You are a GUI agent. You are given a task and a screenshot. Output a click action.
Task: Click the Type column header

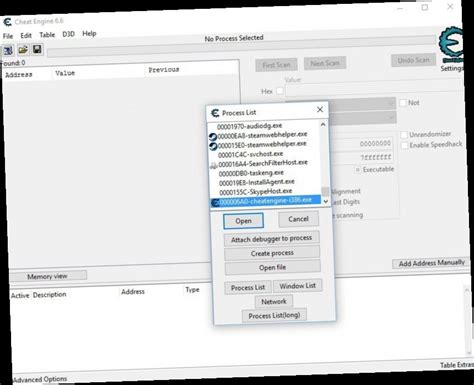pyautogui.click(x=192, y=290)
